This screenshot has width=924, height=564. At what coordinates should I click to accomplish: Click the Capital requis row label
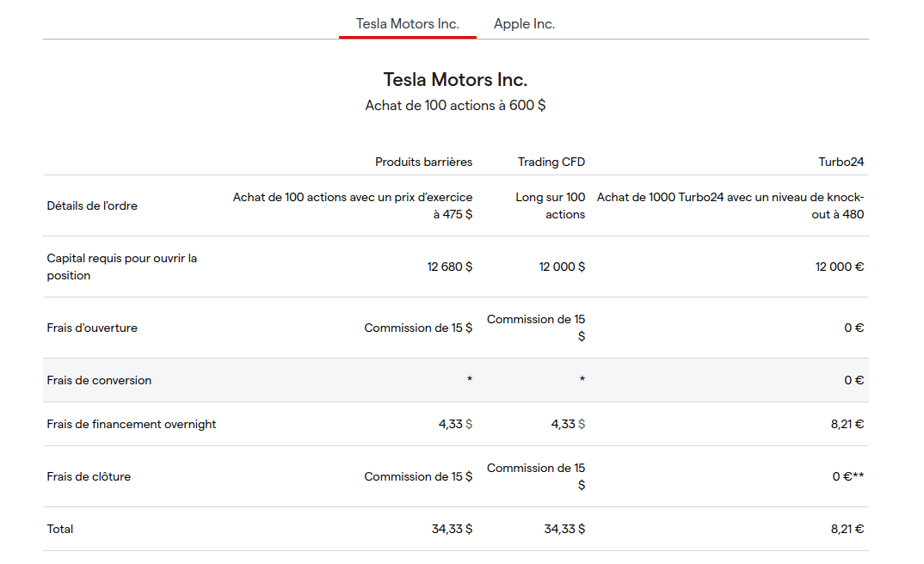122,267
